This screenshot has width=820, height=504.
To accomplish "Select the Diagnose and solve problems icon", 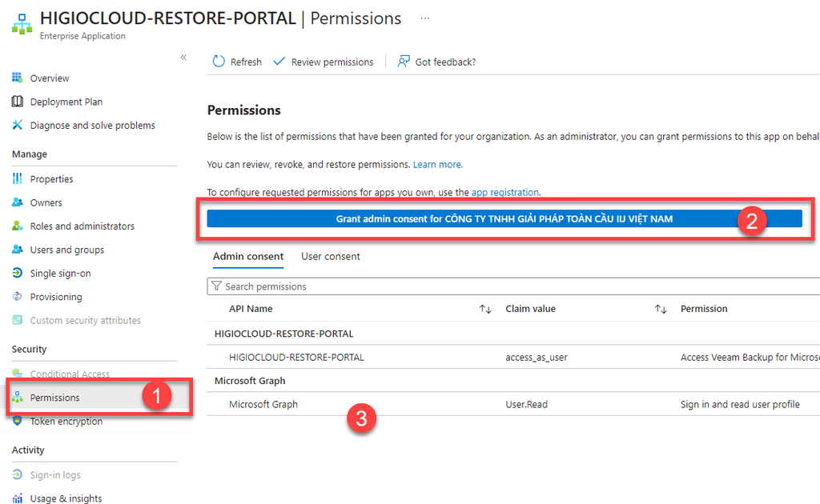I will pyautogui.click(x=18, y=126).
